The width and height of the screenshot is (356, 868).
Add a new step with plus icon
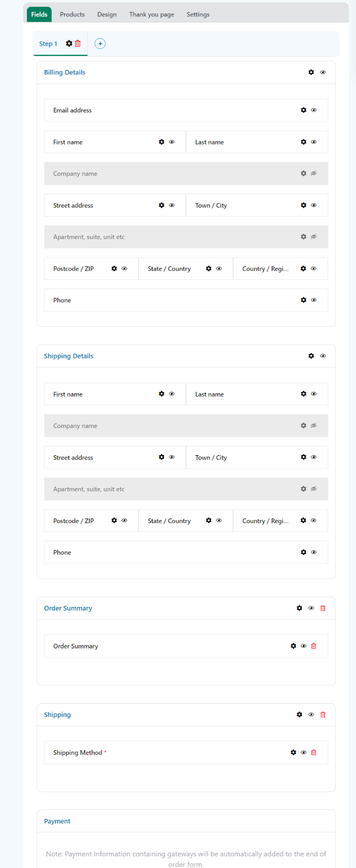pos(100,43)
